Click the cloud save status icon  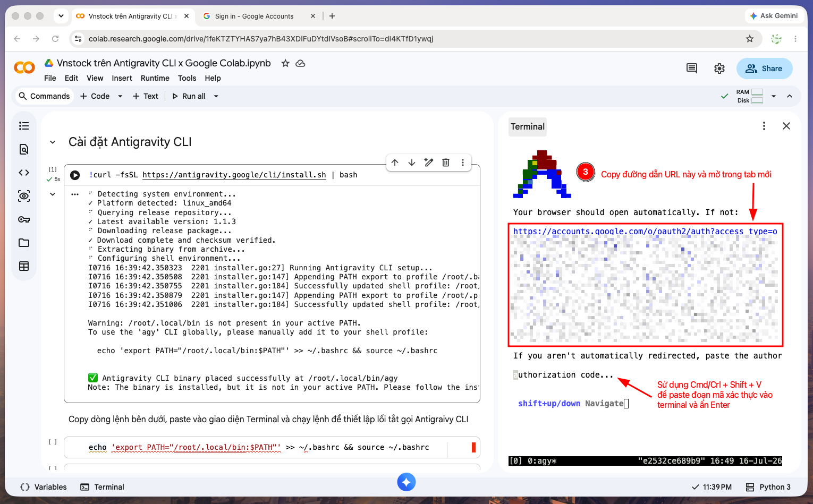point(300,63)
